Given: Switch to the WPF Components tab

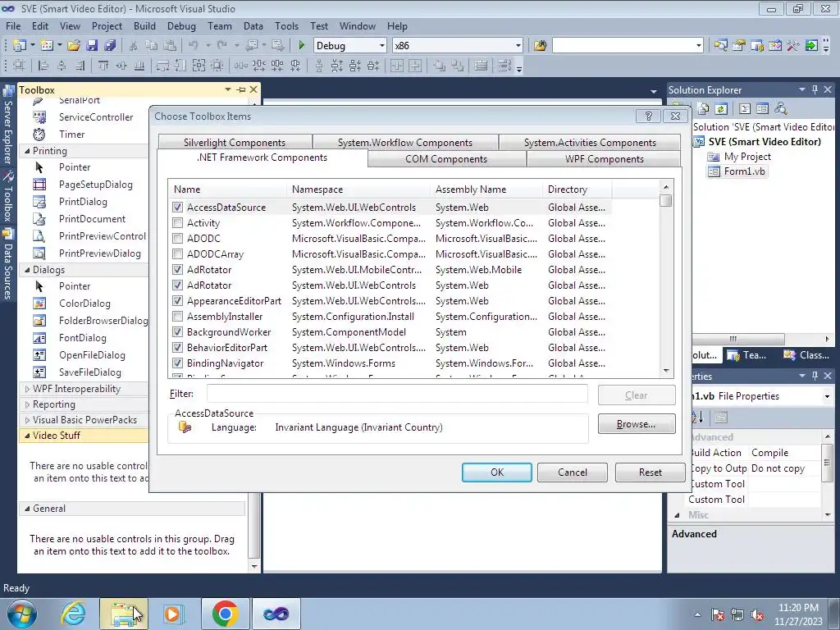Looking at the screenshot, I should [605, 159].
